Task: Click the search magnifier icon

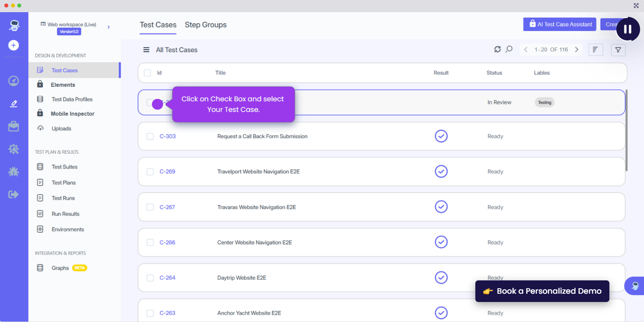Action: [x=509, y=49]
